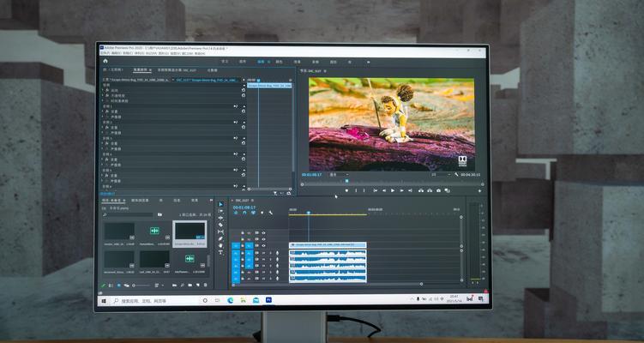644x343 pixels.
Task: Select the Pen tool
Action: point(220,238)
